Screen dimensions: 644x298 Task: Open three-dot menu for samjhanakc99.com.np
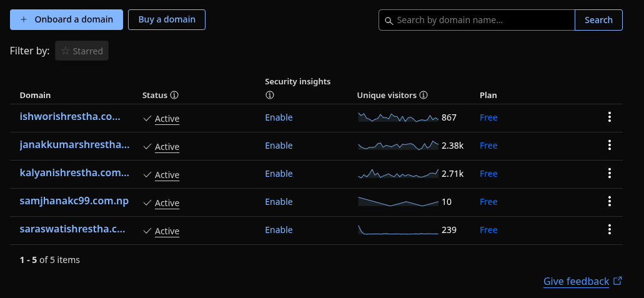[609, 201]
